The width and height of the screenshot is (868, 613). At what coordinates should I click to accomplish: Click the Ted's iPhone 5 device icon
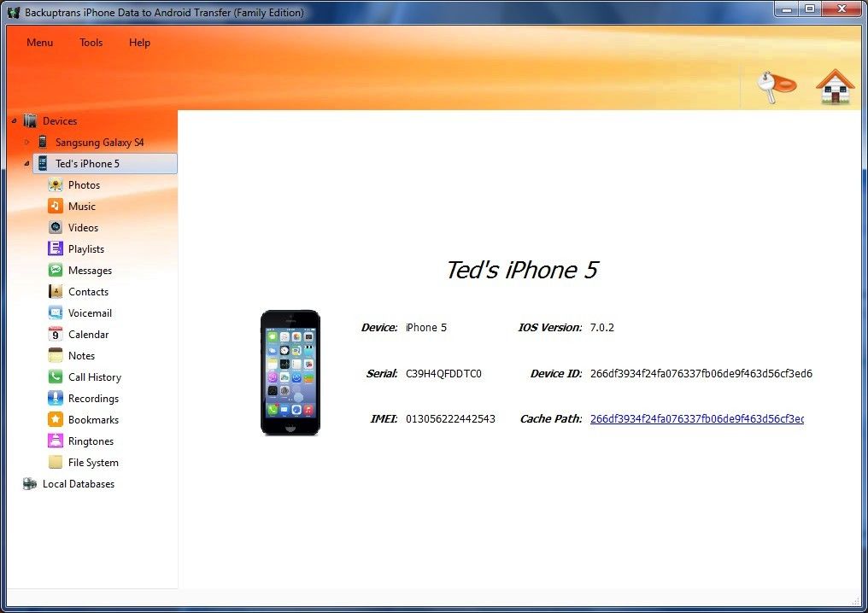pyautogui.click(x=43, y=163)
